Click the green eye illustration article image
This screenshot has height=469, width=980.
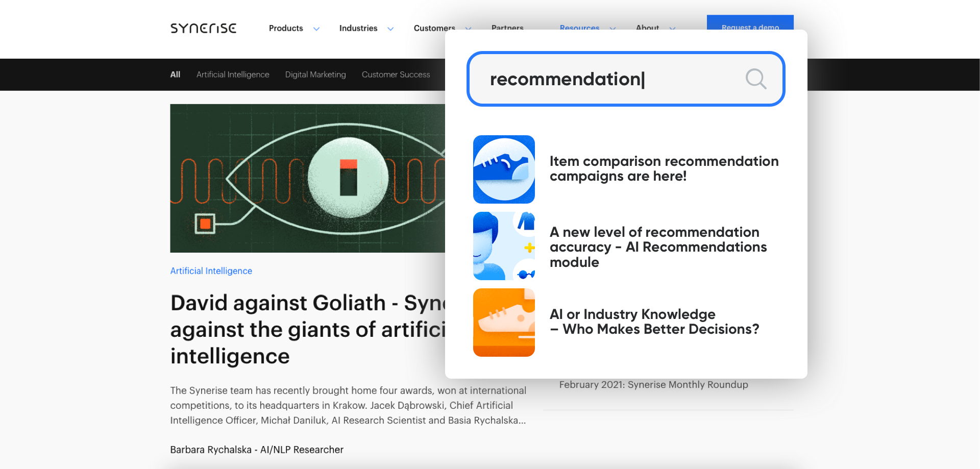306,178
